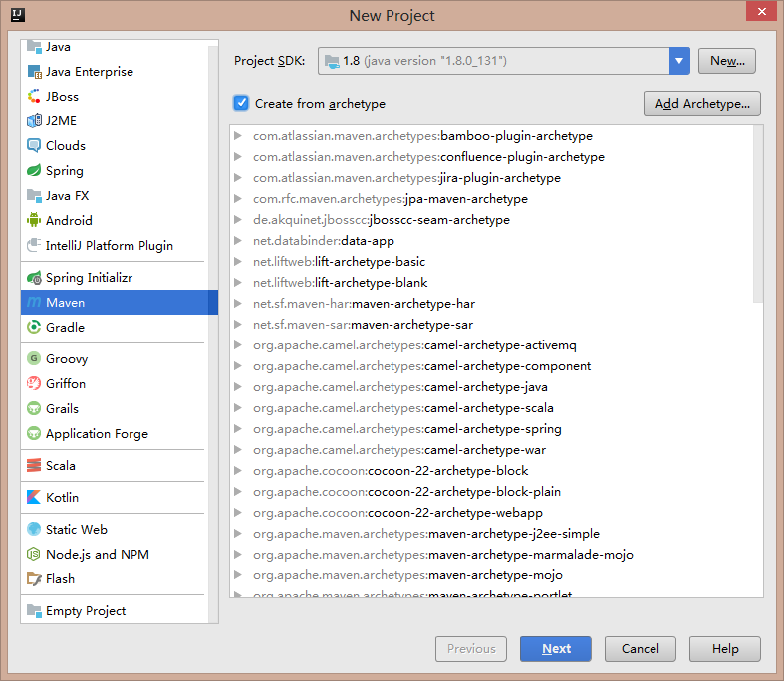Click the SDK folder icon in combo box
The height and width of the screenshot is (681, 784).
coord(332,61)
